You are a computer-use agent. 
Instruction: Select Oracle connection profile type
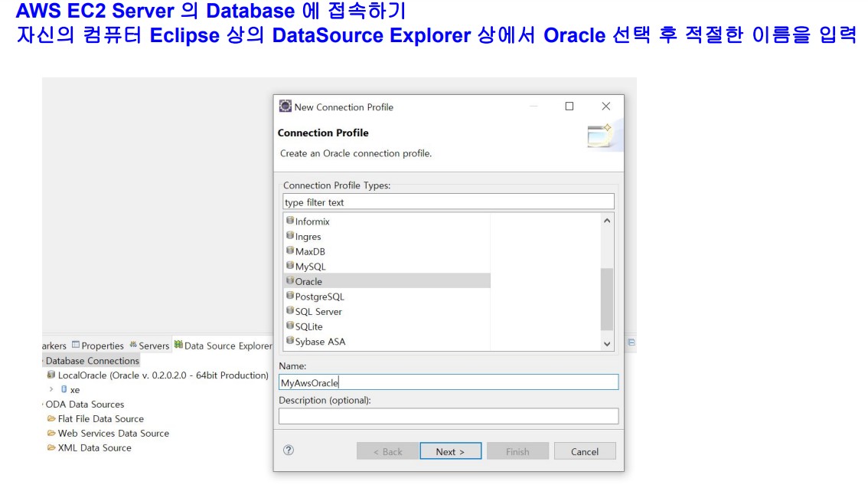[x=387, y=281]
